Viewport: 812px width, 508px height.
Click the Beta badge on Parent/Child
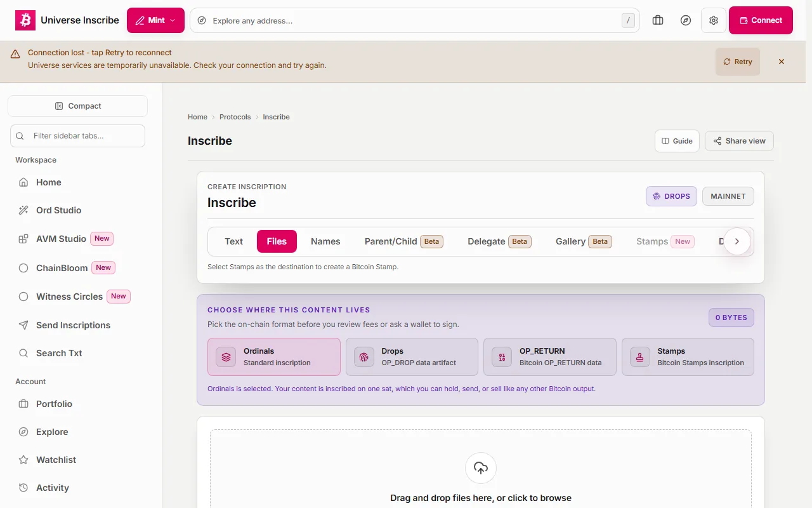(432, 241)
